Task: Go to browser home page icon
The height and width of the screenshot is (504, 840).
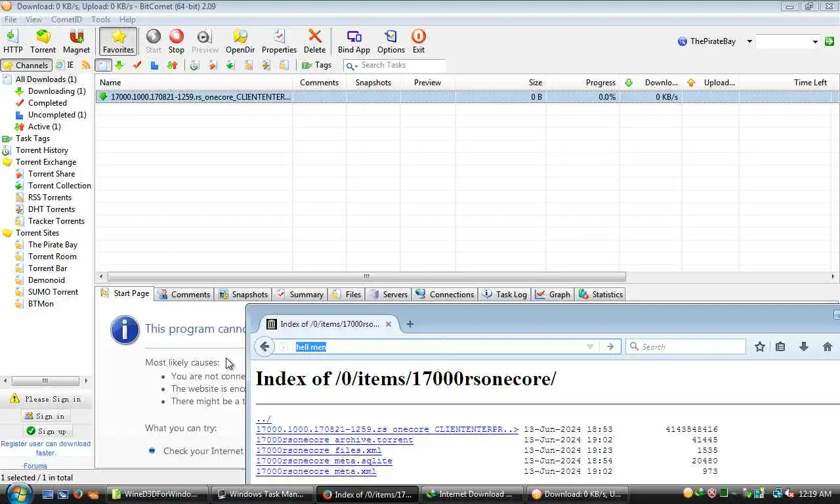Action: click(827, 346)
